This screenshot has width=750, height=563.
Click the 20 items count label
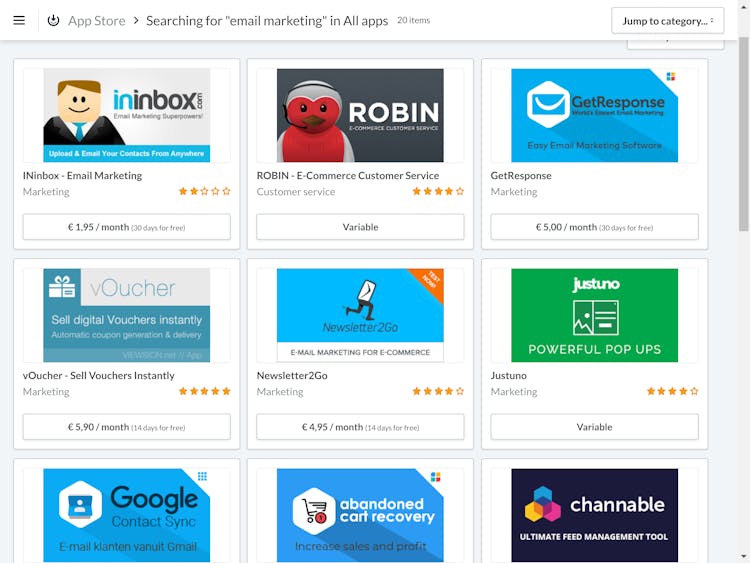413,20
